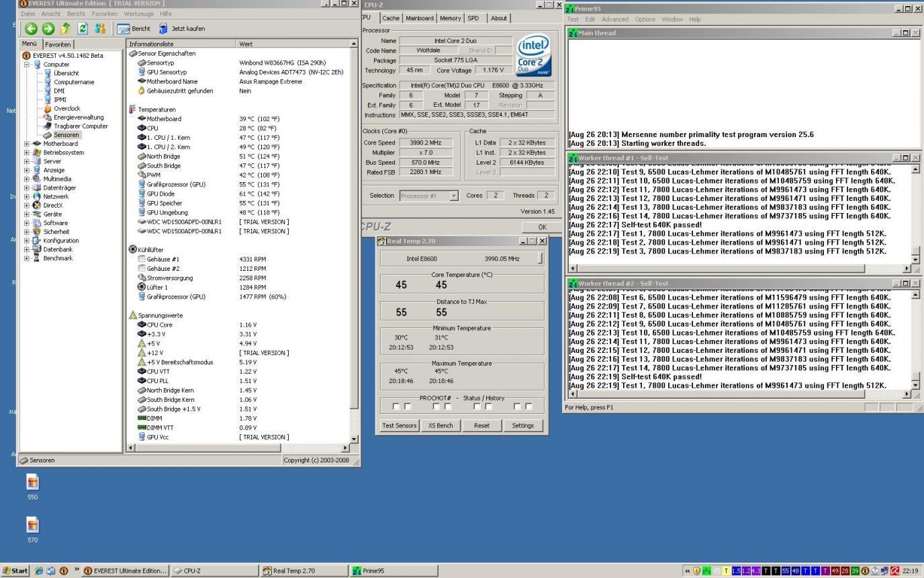The width and height of the screenshot is (924, 578).
Task: Select Overclock in EVEREST tree
Action: pyautogui.click(x=62, y=108)
